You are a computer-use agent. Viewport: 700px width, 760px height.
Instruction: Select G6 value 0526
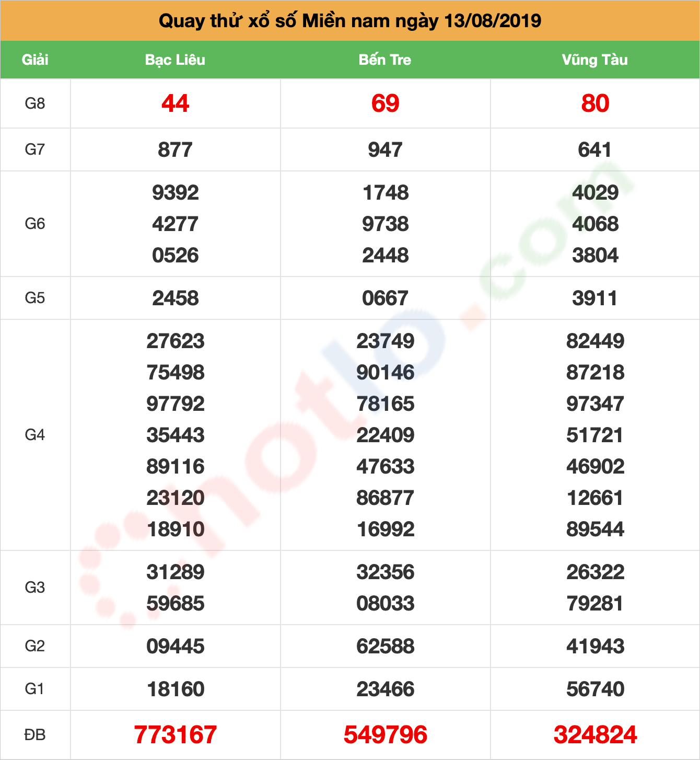point(175,256)
